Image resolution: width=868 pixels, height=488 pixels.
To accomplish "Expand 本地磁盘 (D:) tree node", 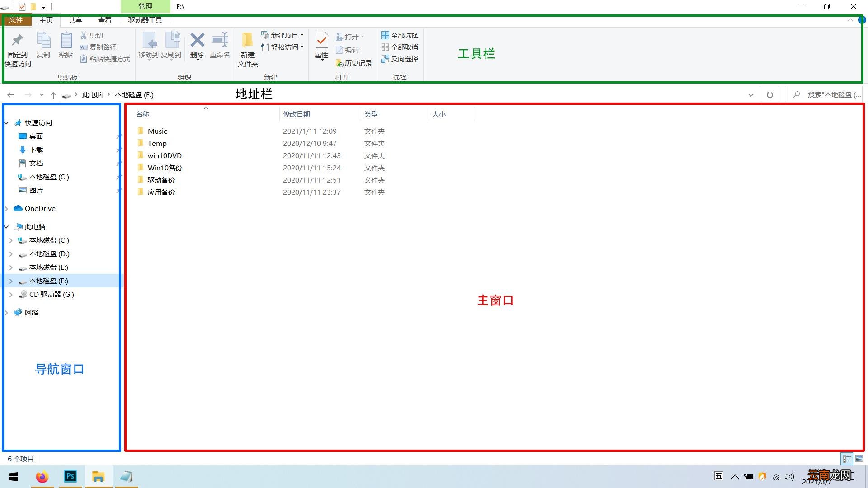I will pos(11,254).
